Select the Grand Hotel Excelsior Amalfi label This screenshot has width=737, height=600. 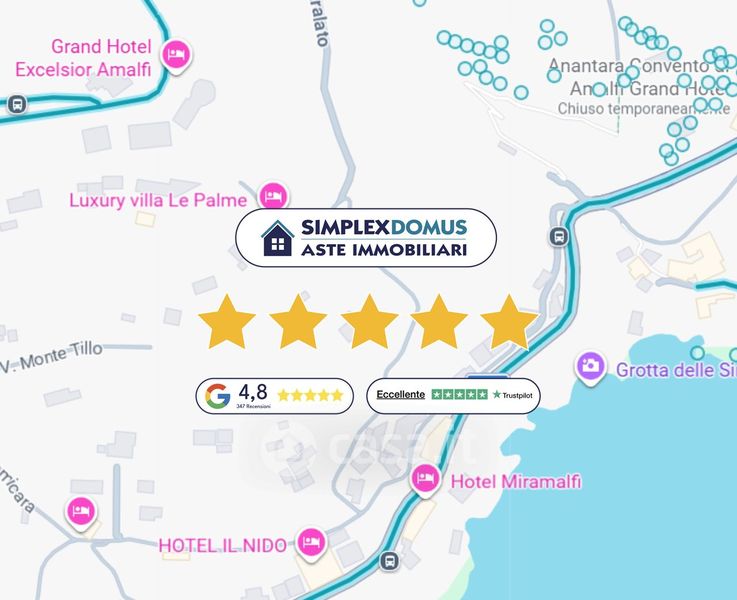[x=83, y=58]
